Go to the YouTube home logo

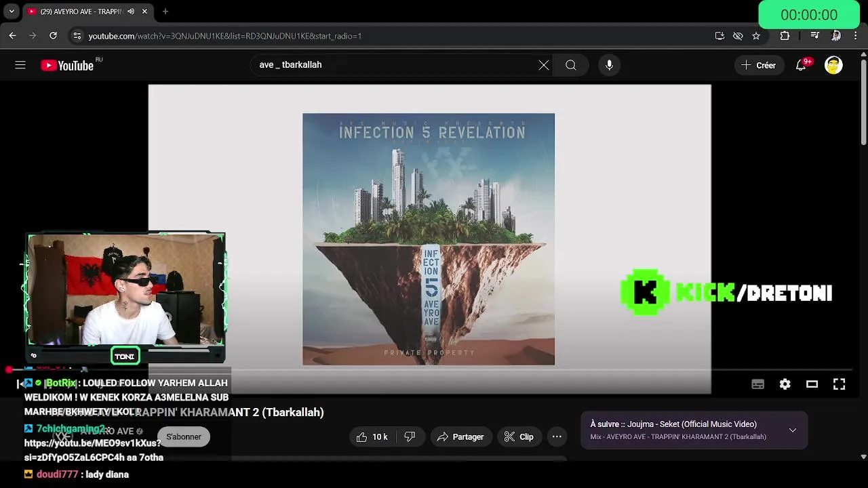[x=66, y=65]
